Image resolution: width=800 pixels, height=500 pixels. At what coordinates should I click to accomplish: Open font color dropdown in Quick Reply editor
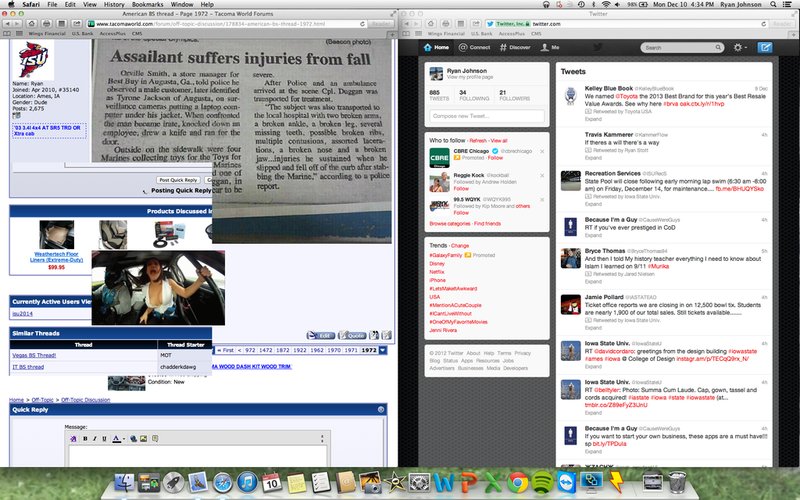click(123, 439)
